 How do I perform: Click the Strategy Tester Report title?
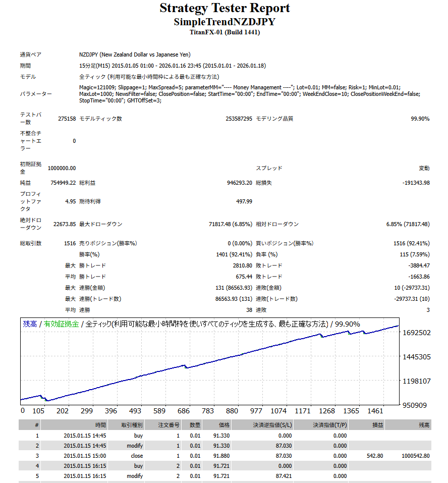(x=225, y=9)
